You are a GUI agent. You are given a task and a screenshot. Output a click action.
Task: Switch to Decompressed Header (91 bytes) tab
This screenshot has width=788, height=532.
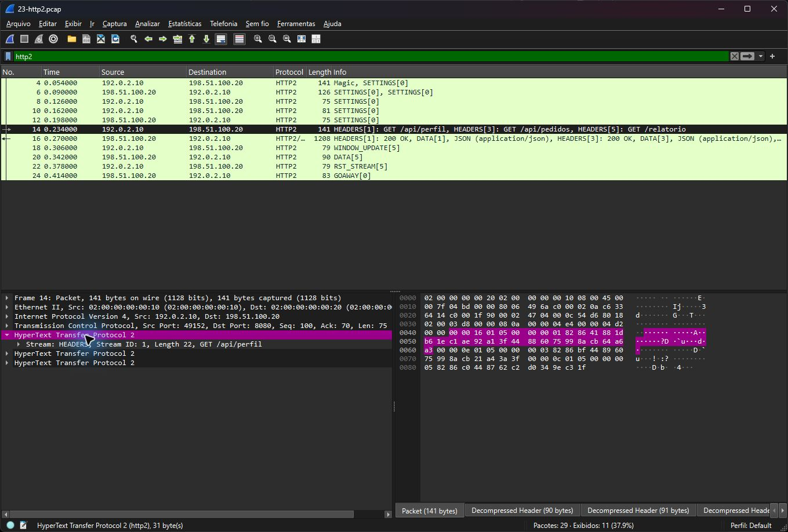point(638,511)
